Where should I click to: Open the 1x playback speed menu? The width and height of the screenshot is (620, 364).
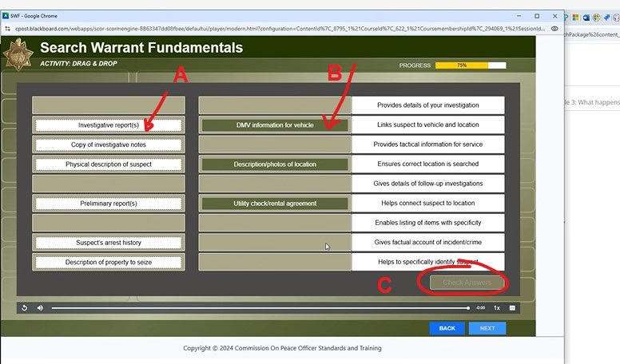click(496, 307)
